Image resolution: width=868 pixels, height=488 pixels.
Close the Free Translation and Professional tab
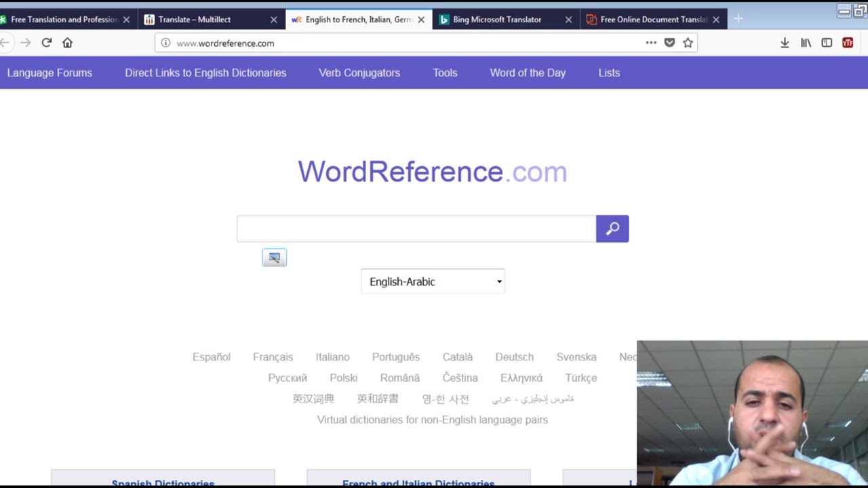(126, 20)
